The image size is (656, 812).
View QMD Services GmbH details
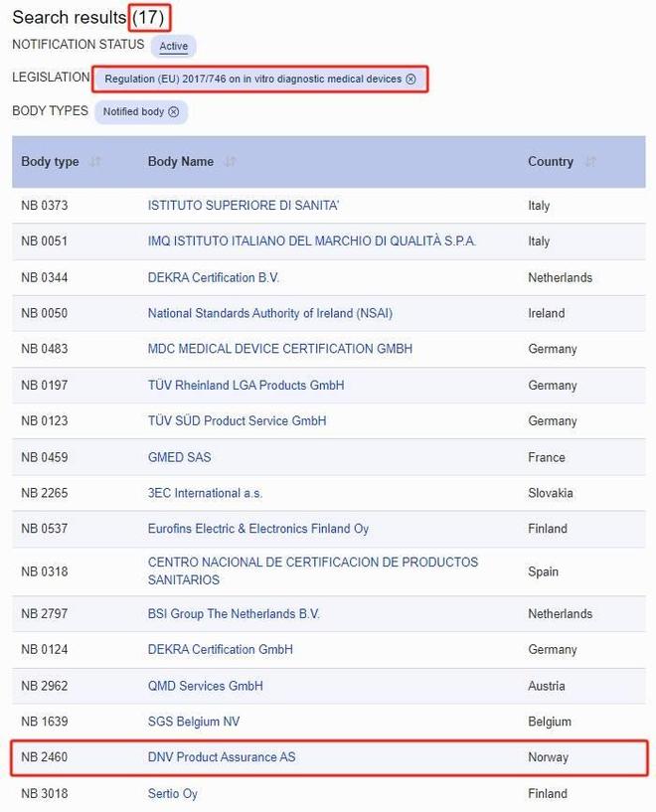pyautogui.click(x=205, y=686)
